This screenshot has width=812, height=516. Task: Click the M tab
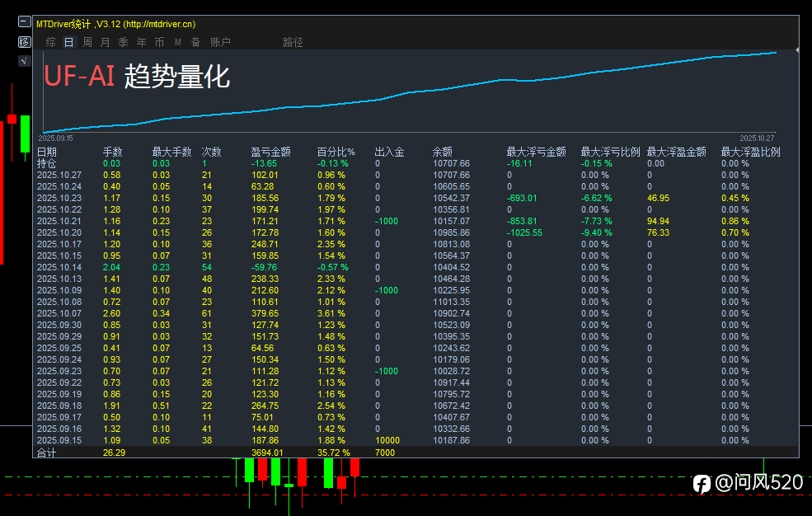(177, 42)
